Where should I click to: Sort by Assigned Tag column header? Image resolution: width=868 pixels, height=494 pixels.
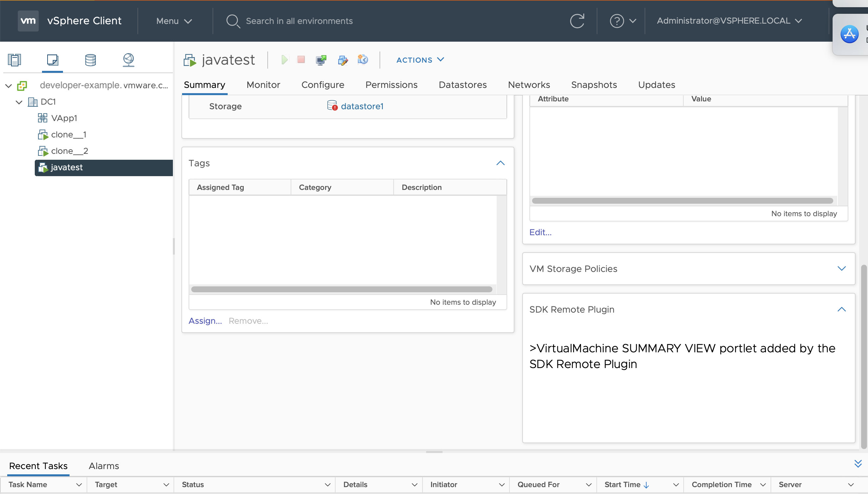click(x=220, y=188)
